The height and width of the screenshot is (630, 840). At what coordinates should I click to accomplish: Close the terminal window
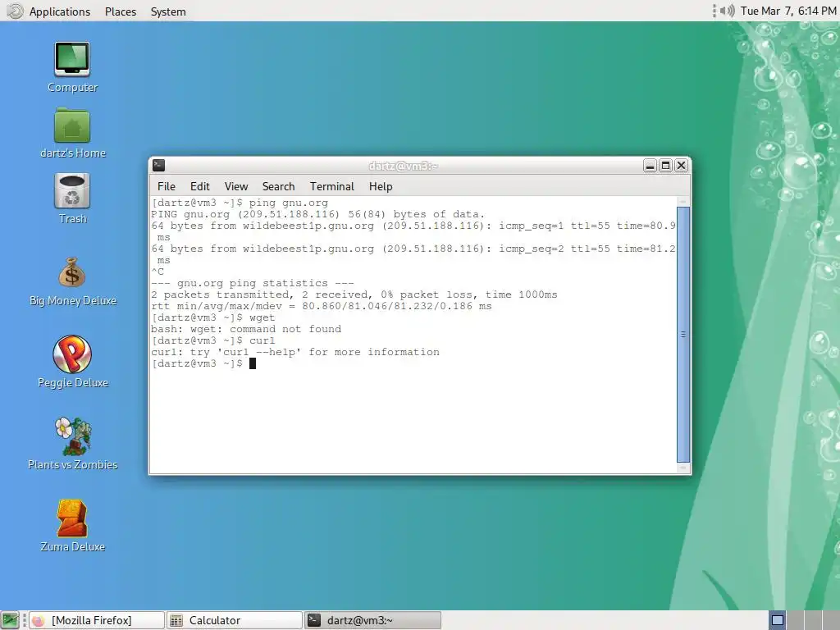[681, 166]
